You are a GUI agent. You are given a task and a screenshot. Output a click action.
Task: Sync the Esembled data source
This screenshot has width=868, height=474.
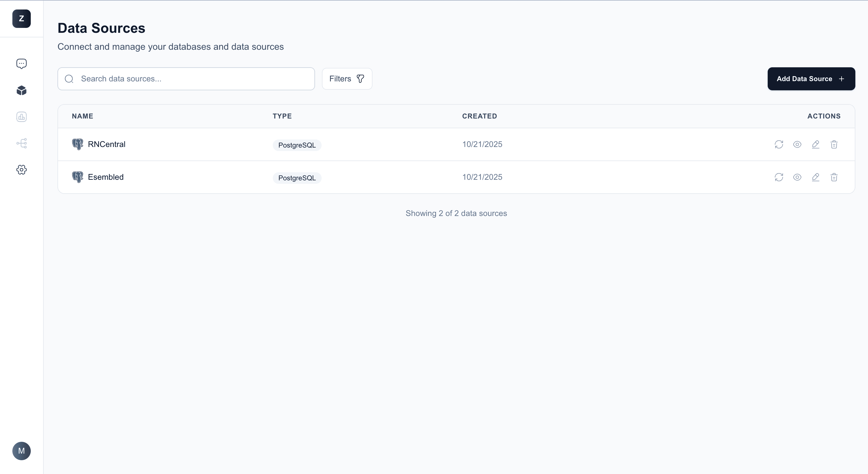tap(779, 177)
